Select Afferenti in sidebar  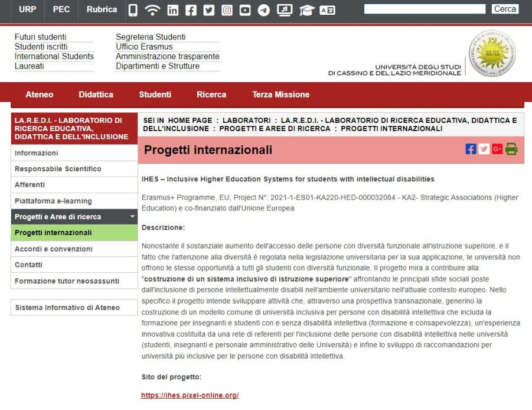[x=74, y=185]
